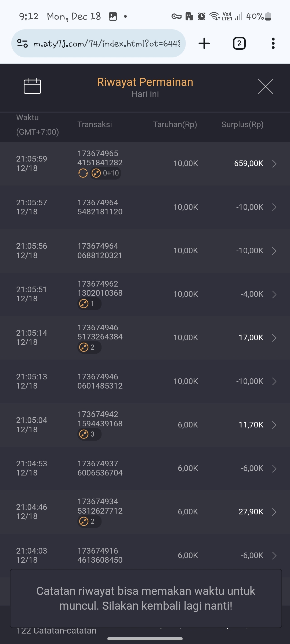Open the calendar date picker icon
The image size is (290, 644).
tap(32, 86)
